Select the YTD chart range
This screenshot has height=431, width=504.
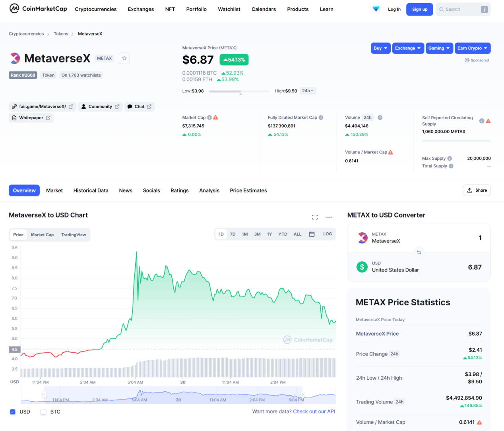[283, 234]
